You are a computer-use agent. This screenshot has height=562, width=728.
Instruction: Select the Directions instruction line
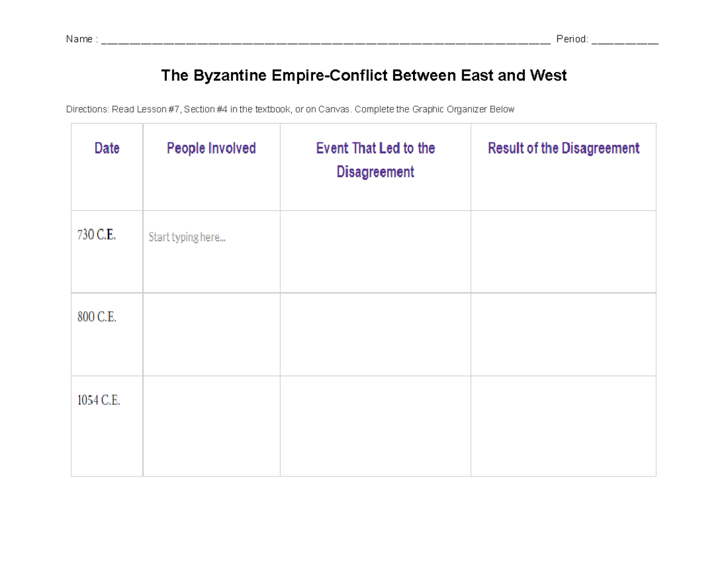[290, 109]
